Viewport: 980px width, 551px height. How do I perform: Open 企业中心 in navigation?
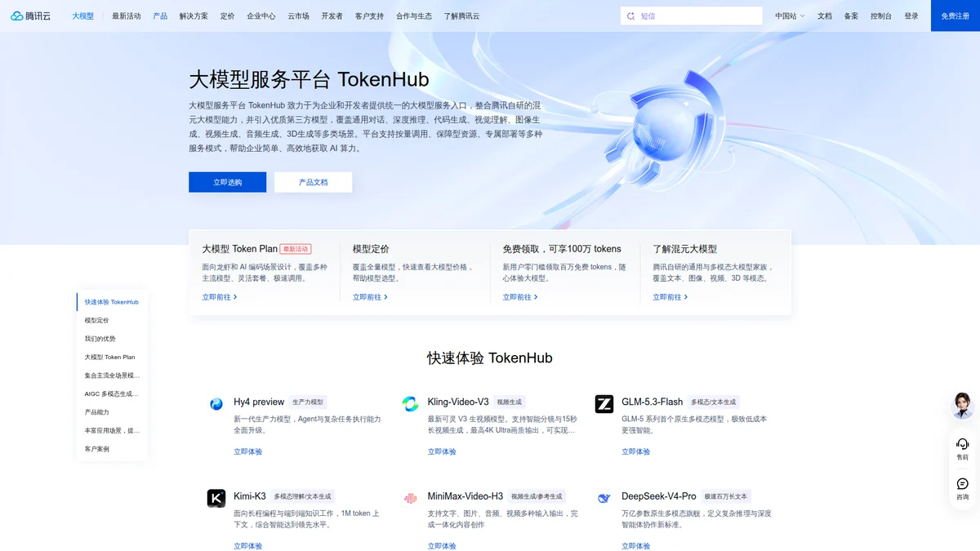tap(261, 16)
